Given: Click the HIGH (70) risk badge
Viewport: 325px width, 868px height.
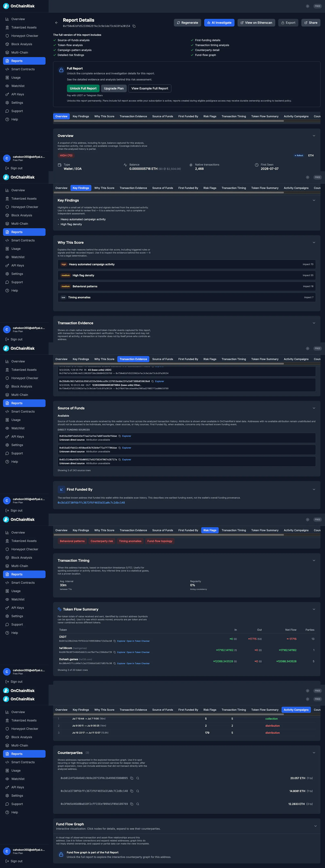Looking at the screenshot, I should (66, 155).
